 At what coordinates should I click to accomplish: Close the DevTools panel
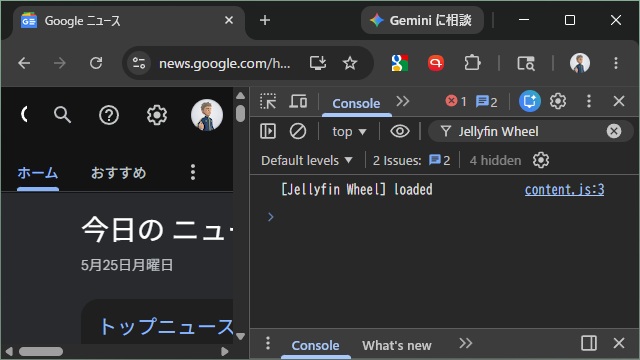pos(619,101)
